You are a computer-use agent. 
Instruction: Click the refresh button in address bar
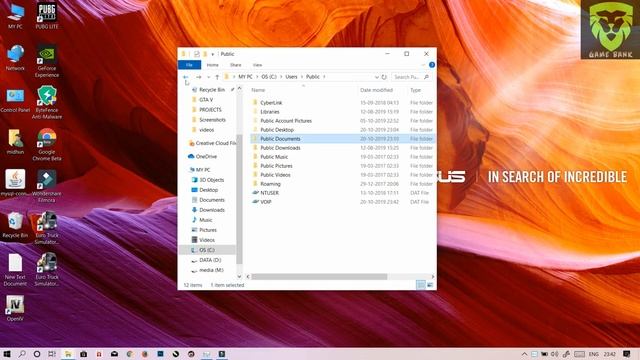[x=384, y=77]
